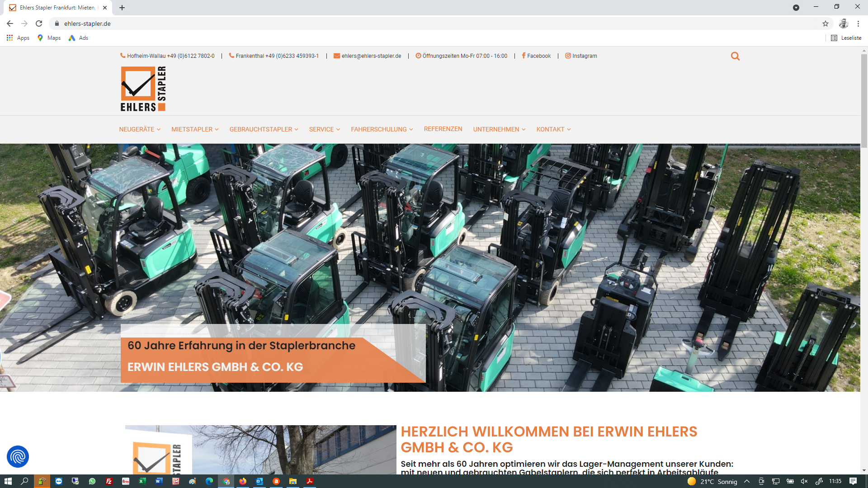Open Word from the taskbar
868x488 pixels.
(x=159, y=481)
